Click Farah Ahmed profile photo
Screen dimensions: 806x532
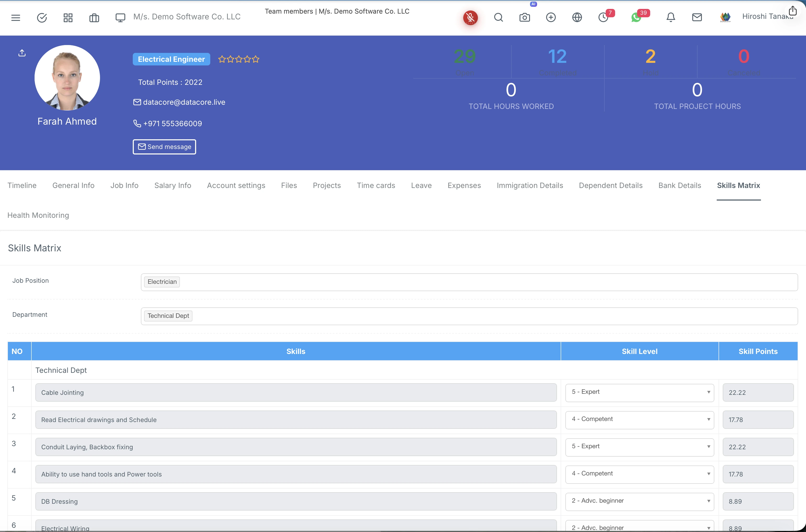point(67,78)
